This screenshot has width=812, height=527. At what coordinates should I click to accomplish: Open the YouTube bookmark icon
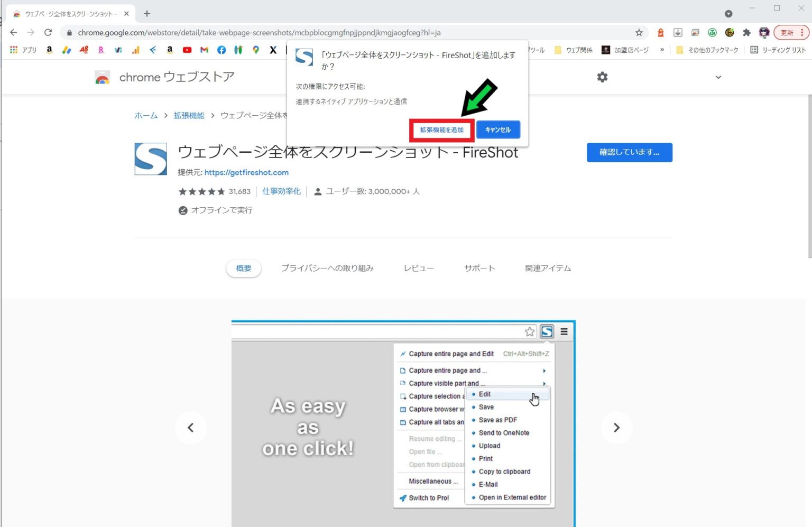coord(187,50)
